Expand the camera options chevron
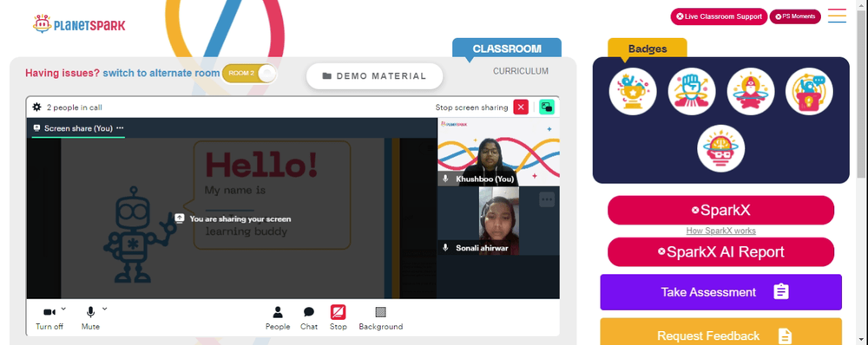Screen dimensions: 868x345 tap(63, 309)
